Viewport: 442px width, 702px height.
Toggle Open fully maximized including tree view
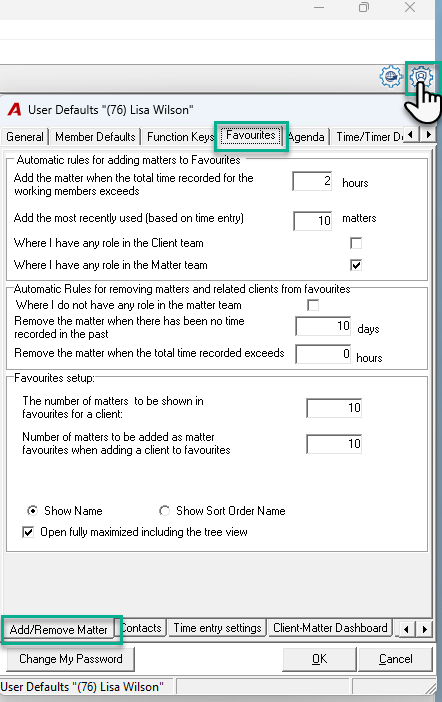[x=28, y=532]
